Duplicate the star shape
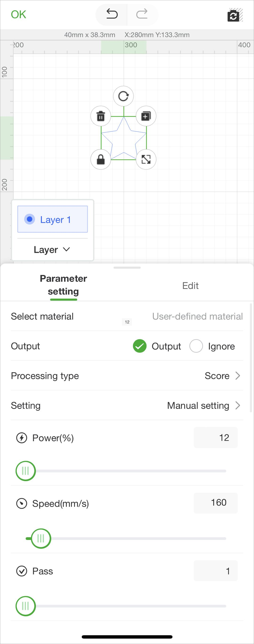 (x=146, y=116)
